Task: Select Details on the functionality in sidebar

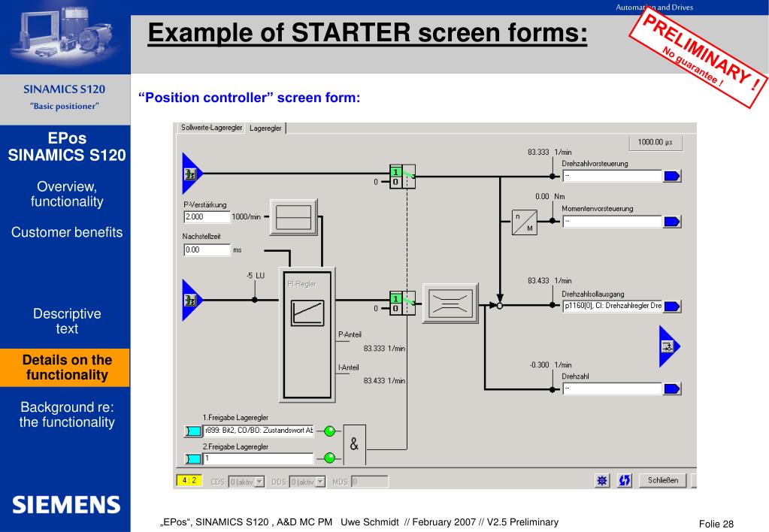Action: click(65, 367)
